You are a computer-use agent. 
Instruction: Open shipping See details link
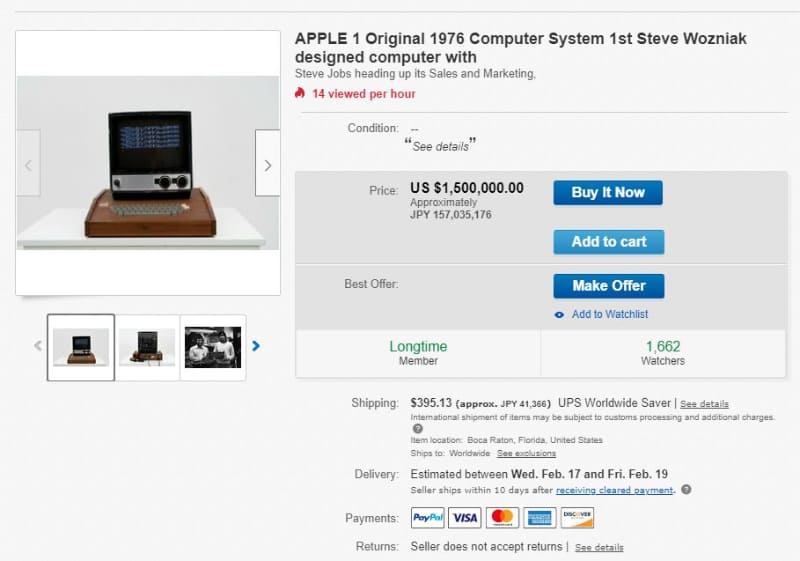pos(704,404)
